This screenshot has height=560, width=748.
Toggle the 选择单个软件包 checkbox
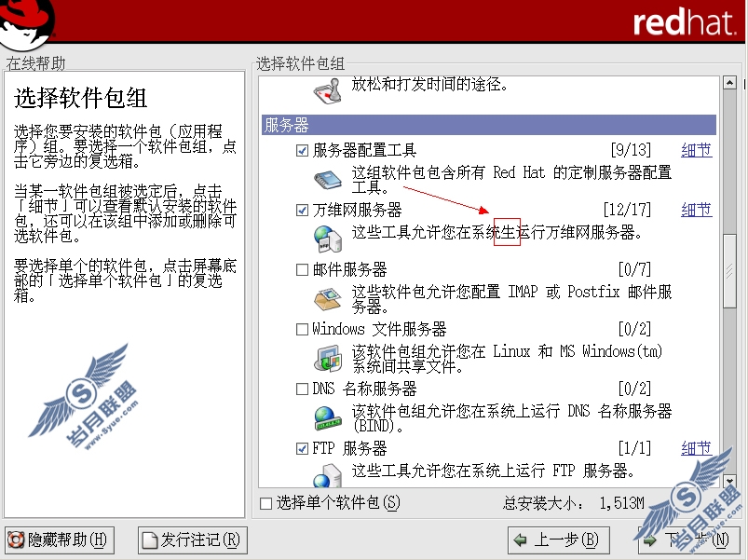coord(265,503)
